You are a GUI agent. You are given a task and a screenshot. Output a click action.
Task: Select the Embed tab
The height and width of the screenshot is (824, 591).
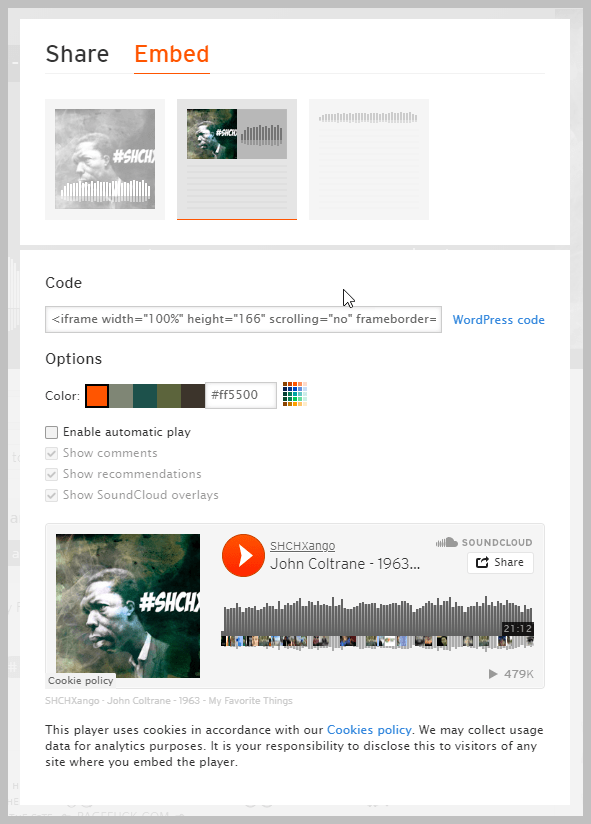point(172,54)
